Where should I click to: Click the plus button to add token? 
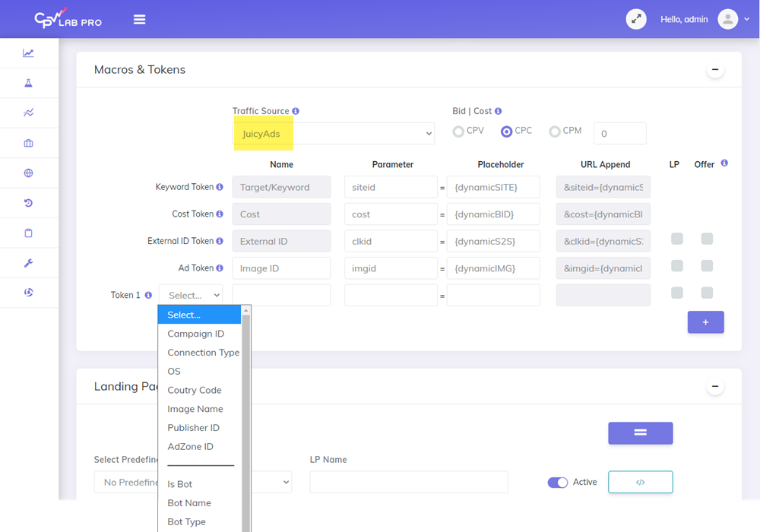tap(705, 322)
